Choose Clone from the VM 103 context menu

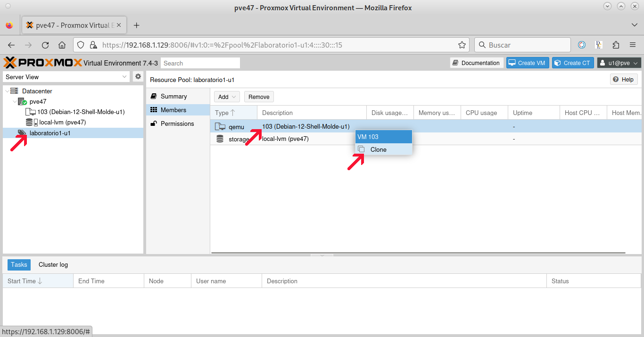pos(384,149)
